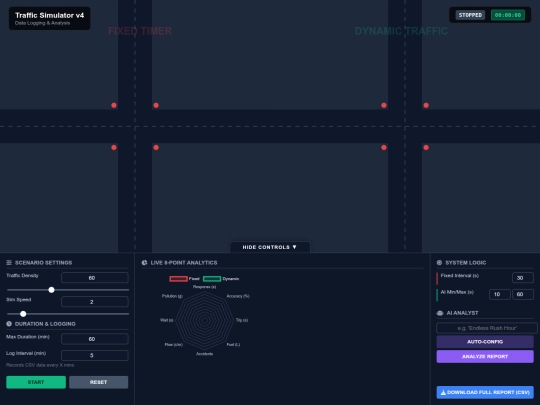The height and width of the screenshot is (405, 540).
Task: Focus the AI Min field showing 10
Action: click(x=499, y=294)
